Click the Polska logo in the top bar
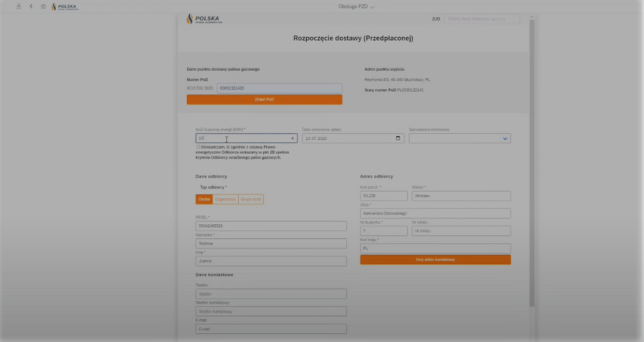 pos(64,6)
